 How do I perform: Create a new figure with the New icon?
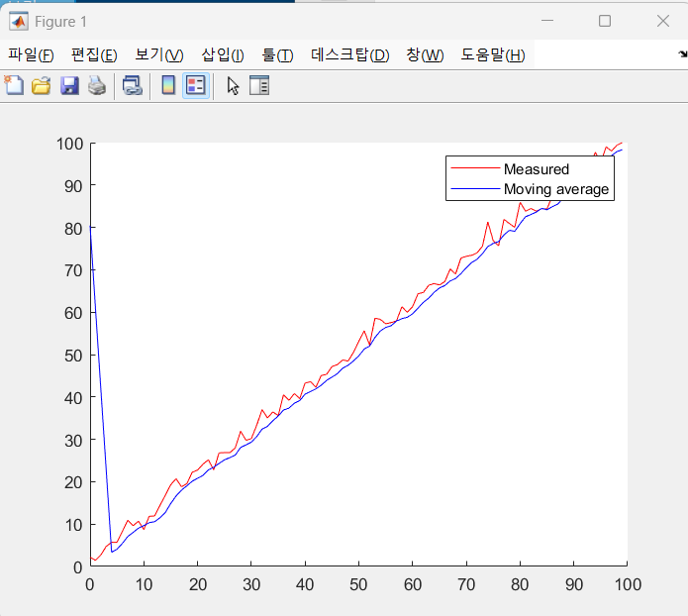(14, 85)
